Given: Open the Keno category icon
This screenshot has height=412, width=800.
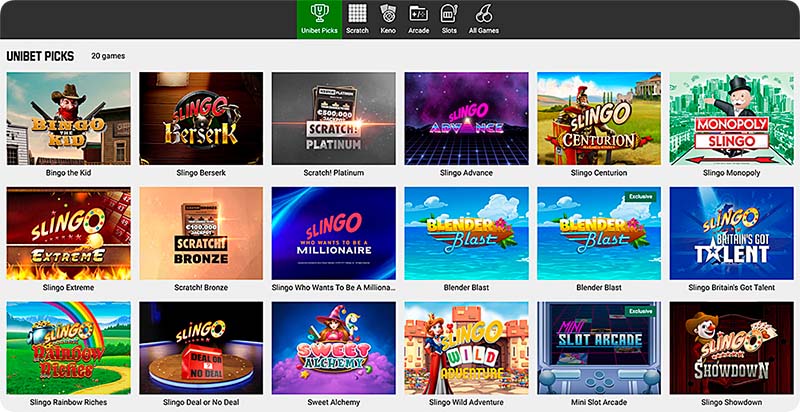Looking at the screenshot, I should [388, 13].
